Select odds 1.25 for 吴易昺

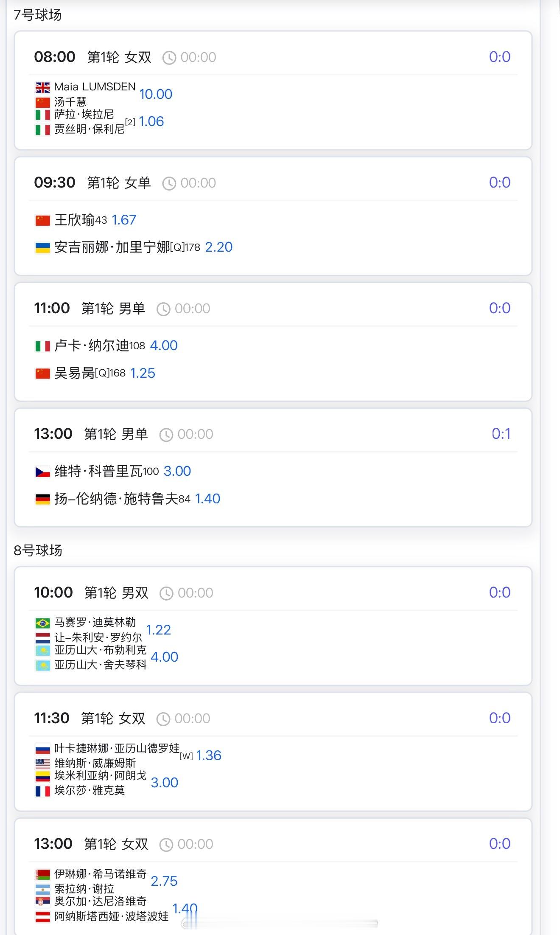pos(143,373)
